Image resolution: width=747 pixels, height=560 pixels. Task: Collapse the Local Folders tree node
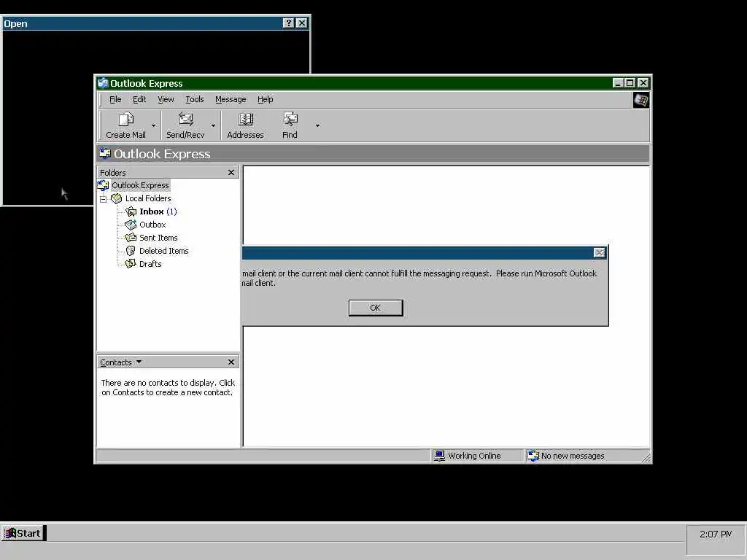click(103, 199)
